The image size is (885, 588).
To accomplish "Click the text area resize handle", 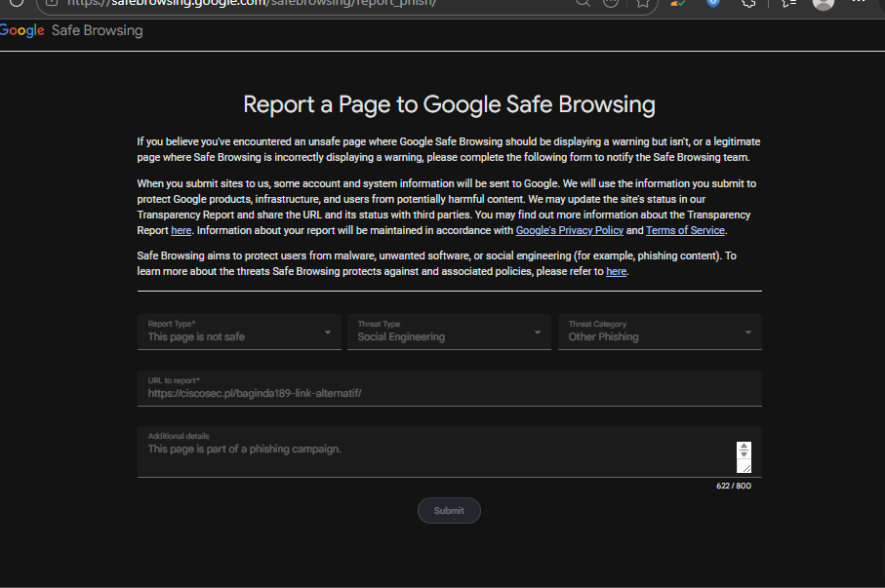I will [746, 468].
